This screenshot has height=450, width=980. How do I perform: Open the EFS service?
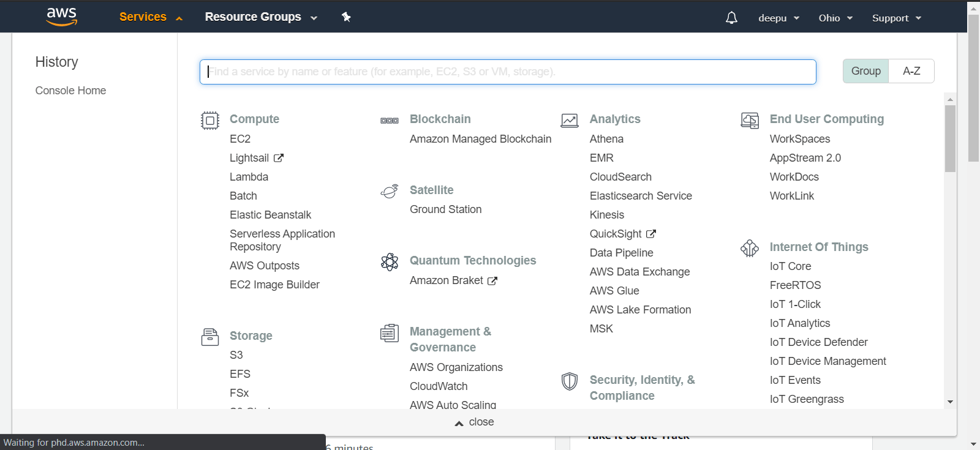(x=240, y=374)
